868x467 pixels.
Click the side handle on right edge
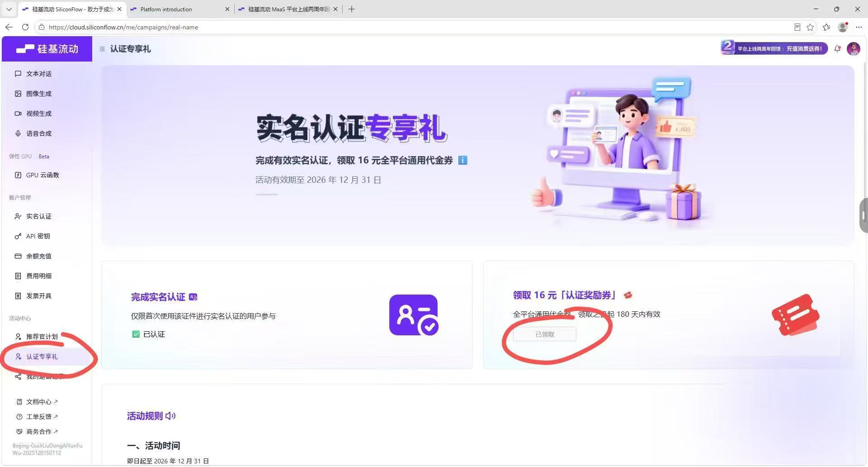pyautogui.click(x=863, y=215)
